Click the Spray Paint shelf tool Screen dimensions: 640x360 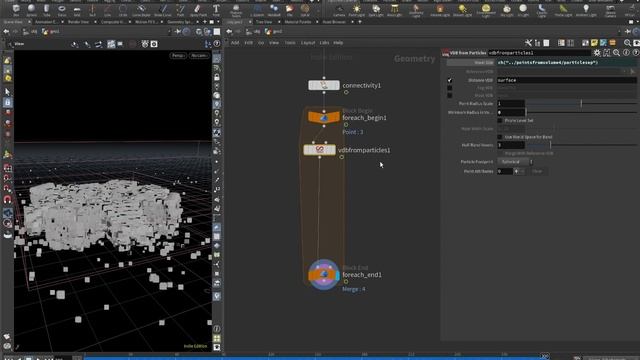click(x=198, y=10)
